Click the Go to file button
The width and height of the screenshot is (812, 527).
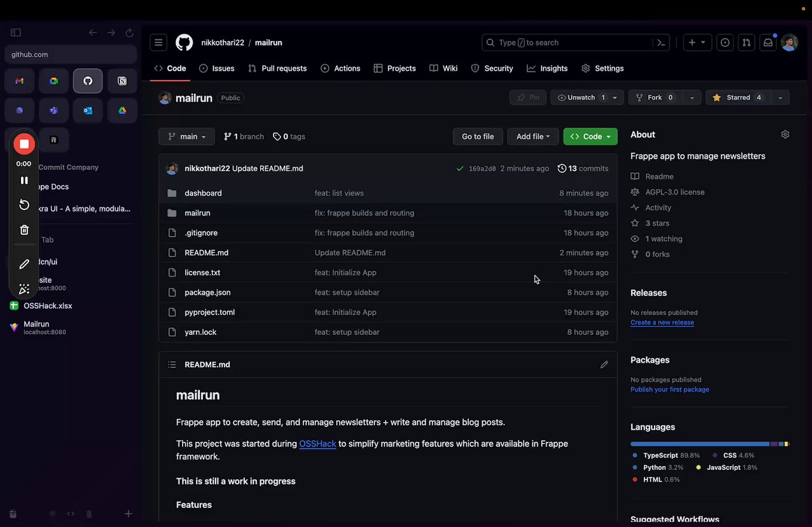(x=478, y=136)
